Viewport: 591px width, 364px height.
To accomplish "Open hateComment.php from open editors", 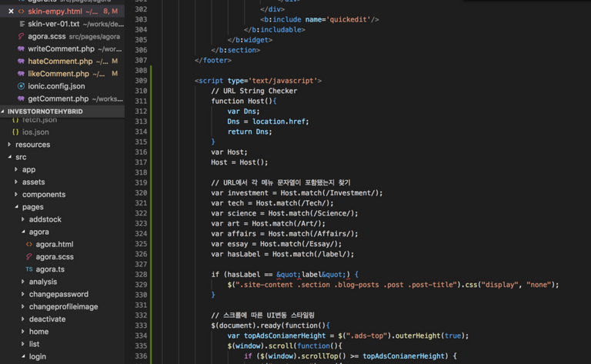I will (60, 61).
